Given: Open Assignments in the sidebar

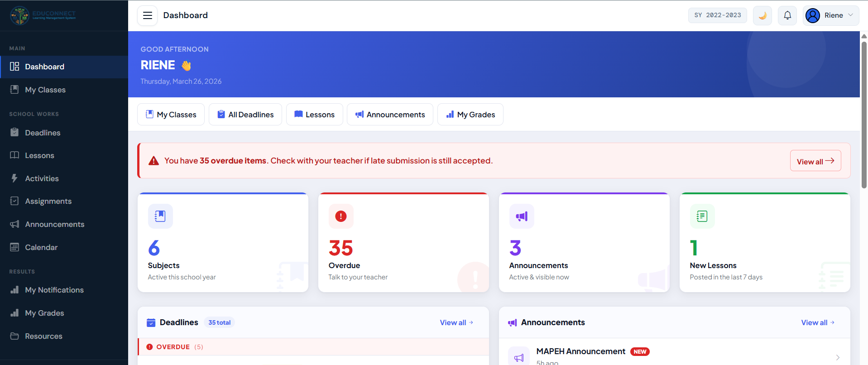Looking at the screenshot, I should [x=64, y=201].
